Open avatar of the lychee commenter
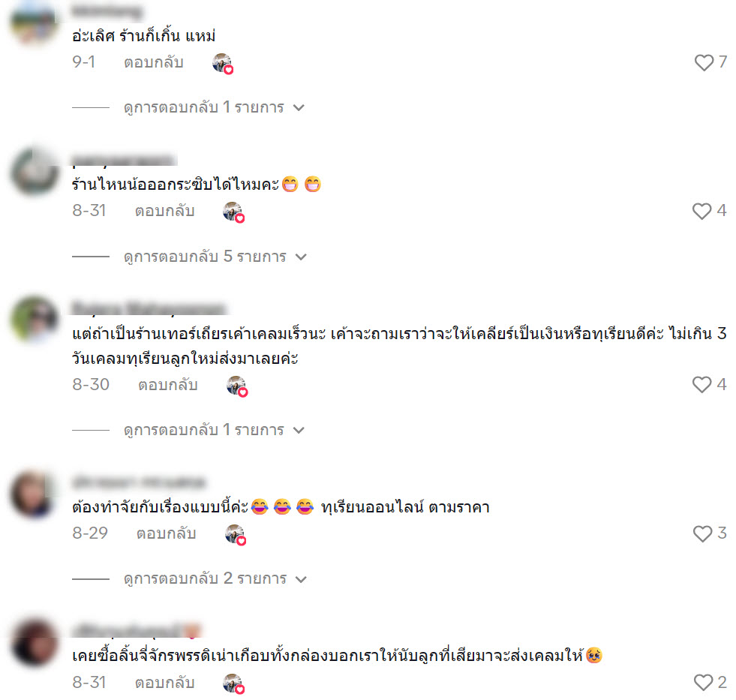The height and width of the screenshot is (700, 736). pos(35,643)
